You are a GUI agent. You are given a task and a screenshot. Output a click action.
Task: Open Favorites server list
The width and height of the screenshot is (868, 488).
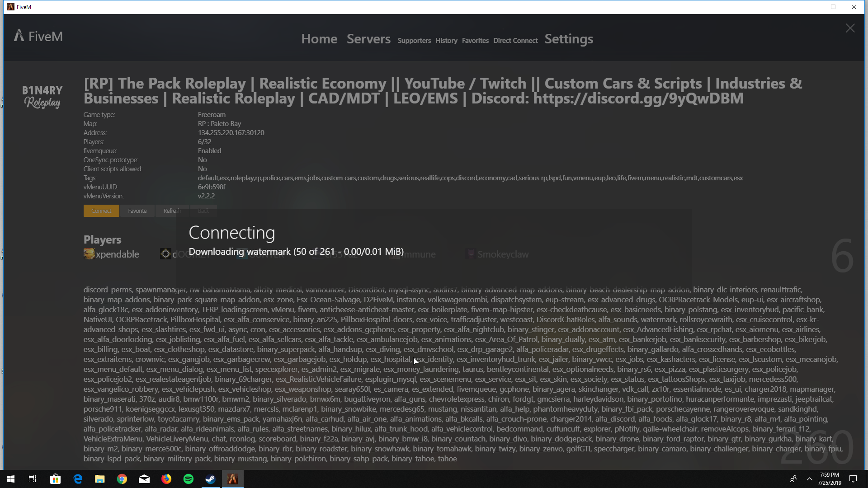(x=475, y=41)
